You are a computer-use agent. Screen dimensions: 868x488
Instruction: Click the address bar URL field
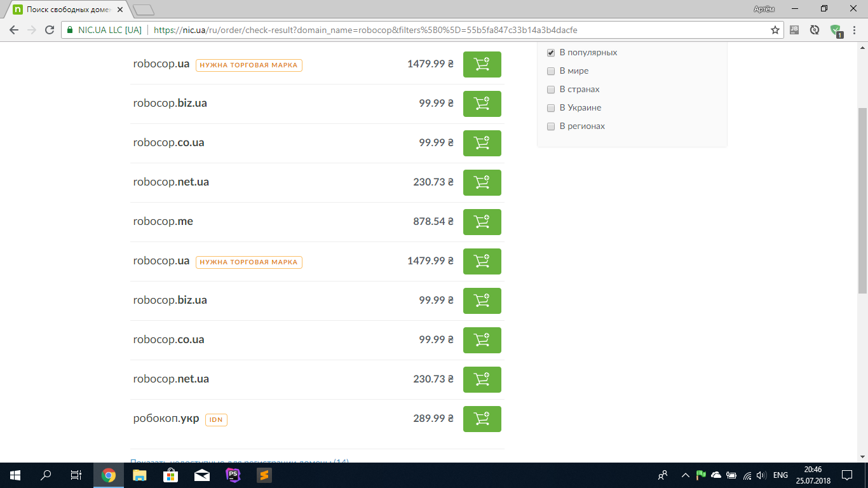click(x=445, y=30)
